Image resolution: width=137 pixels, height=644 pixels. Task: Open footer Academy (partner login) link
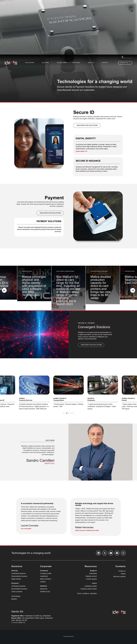(89, 589)
